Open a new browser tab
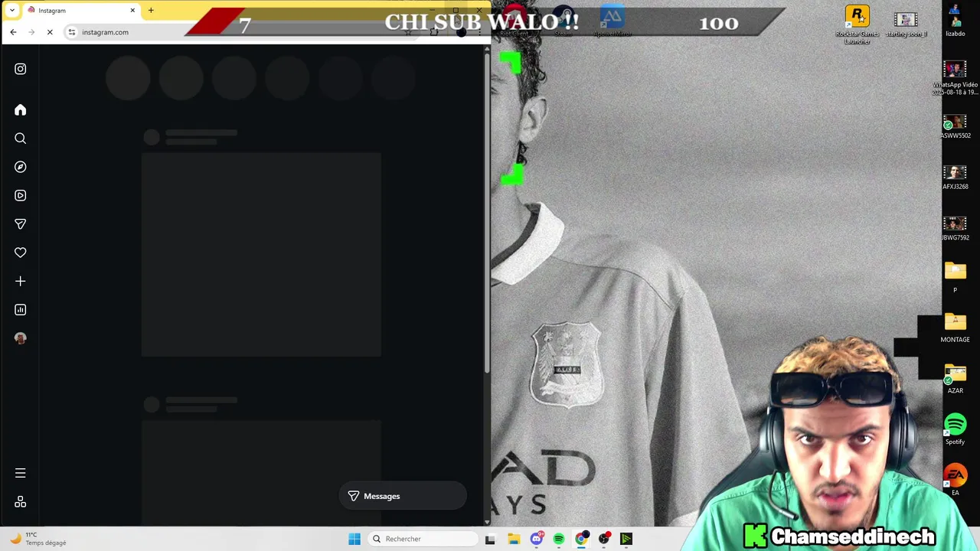The height and width of the screenshot is (551, 980). pos(151,10)
